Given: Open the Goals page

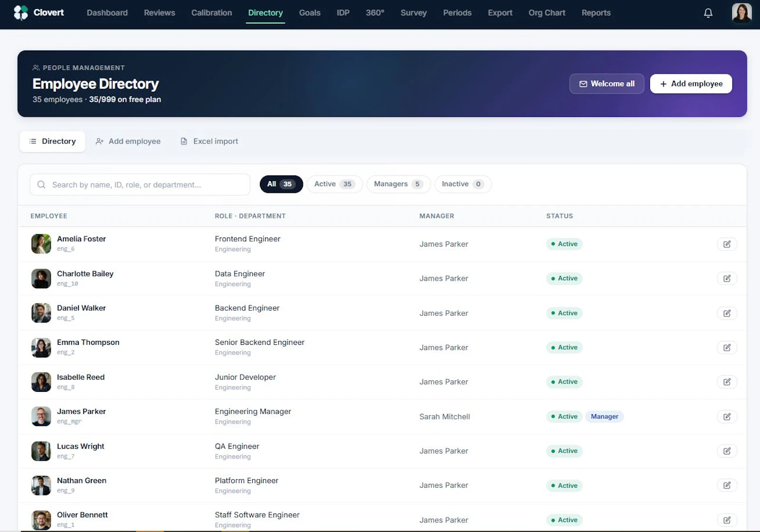Looking at the screenshot, I should [310, 13].
